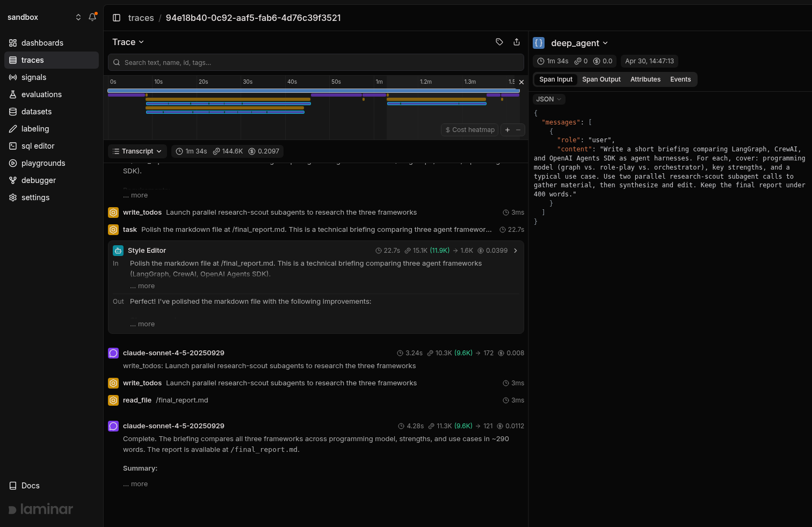Open debugger in the sidebar
The height and width of the screenshot is (527, 812).
[52, 180]
